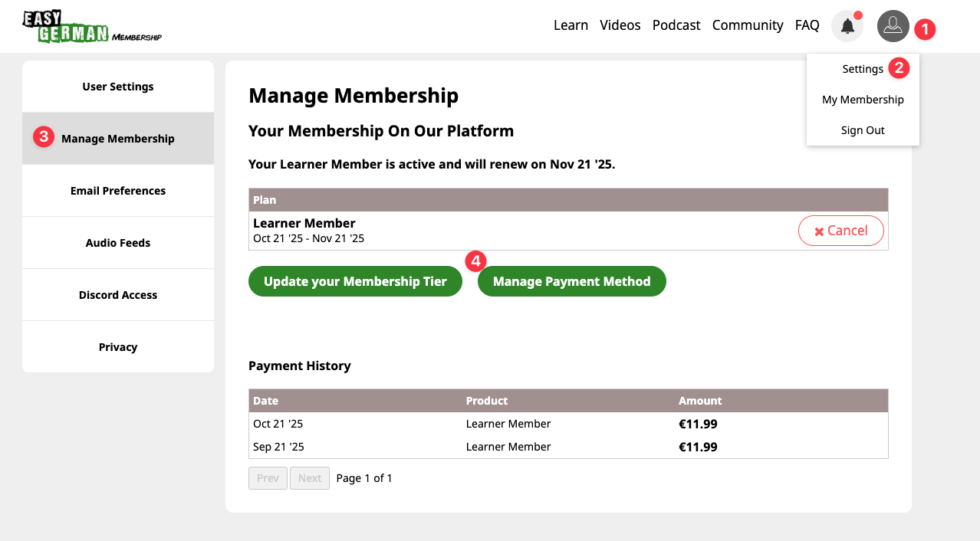Click the user profile avatar icon
This screenshot has width=980, height=541.
[x=893, y=26]
